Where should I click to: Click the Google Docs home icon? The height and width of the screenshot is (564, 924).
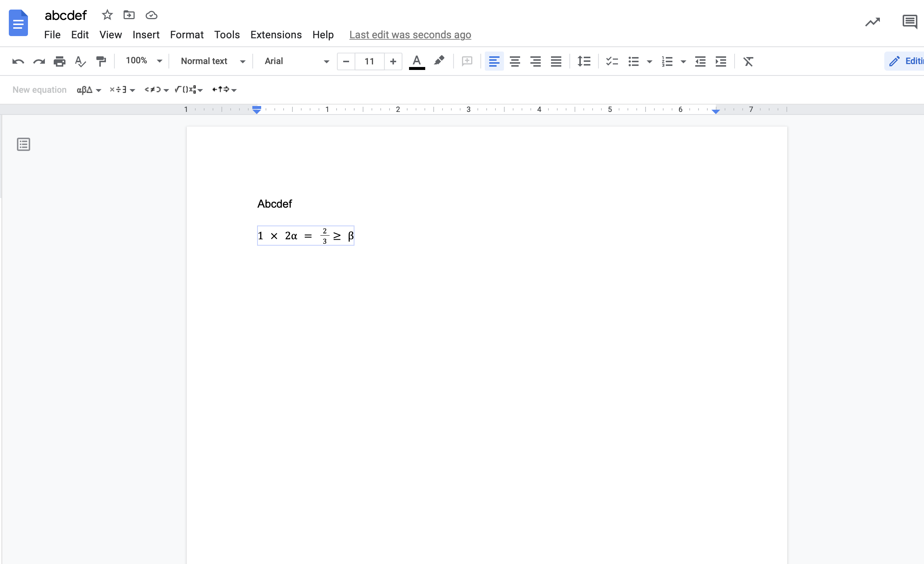[x=18, y=23]
